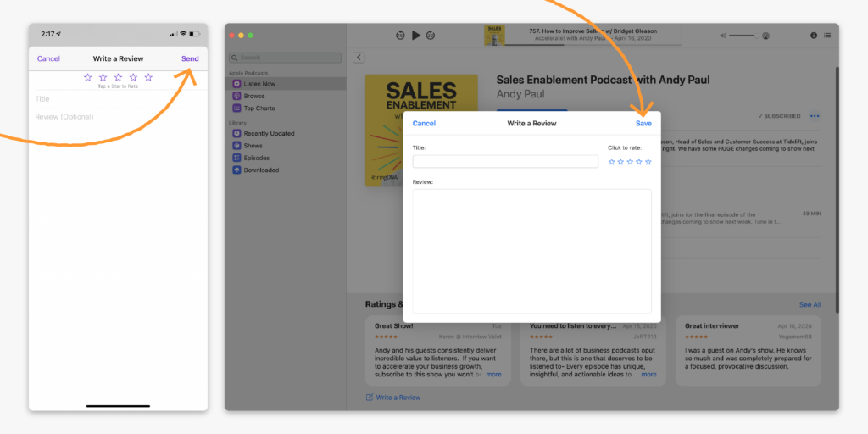Show the episode info icon
The height and width of the screenshot is (434, 868).
click(x=814, y=36)
